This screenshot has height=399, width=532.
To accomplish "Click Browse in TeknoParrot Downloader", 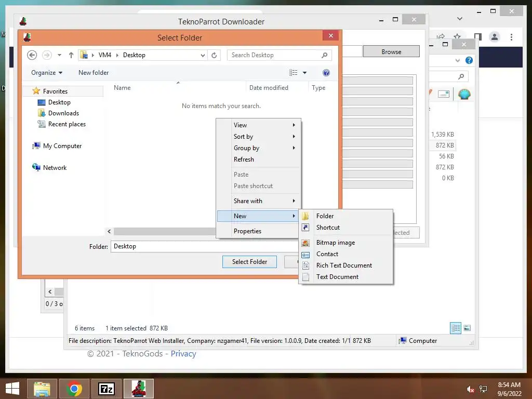I will [x=391, y=51].
